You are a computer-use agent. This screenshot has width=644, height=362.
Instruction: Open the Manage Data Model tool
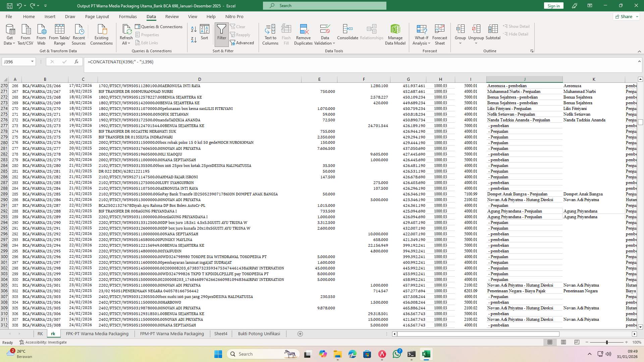pyautogui.click(x=395, y=34)
